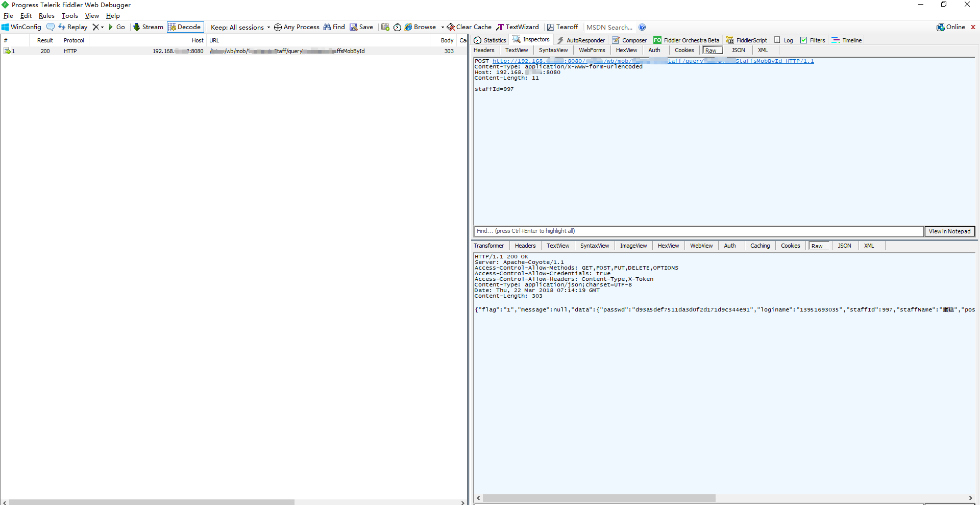The image size is (980, 505).
Task: Select request JSON inspector tab
Action: tap(738, 50)
